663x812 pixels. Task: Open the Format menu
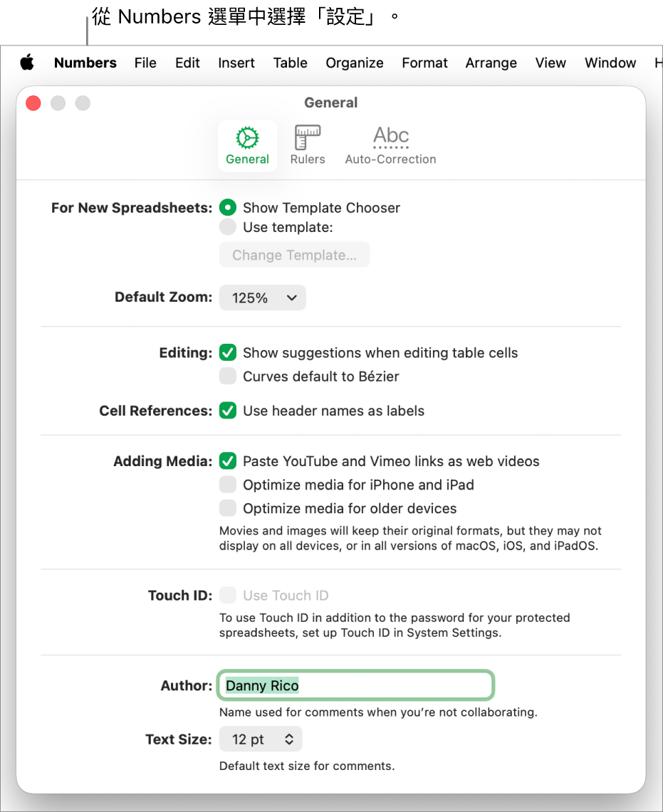point(424,63)
